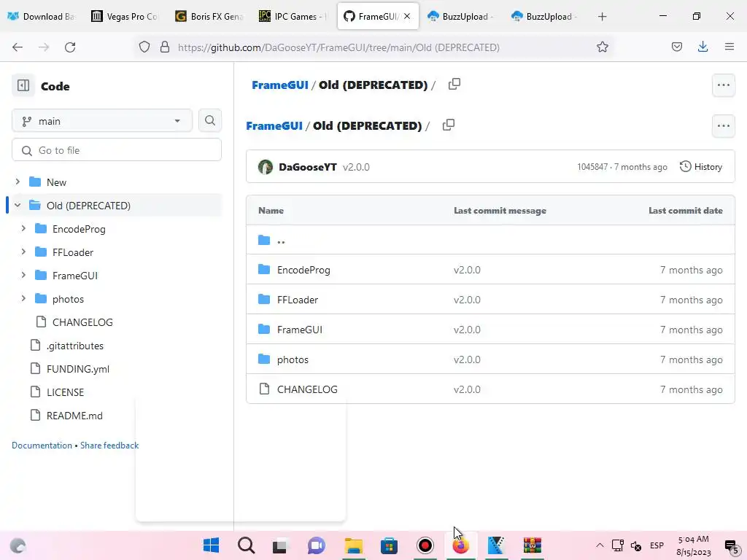Open upper more options ellipsis menu
The image size is (747, 560).
(723, 85)
